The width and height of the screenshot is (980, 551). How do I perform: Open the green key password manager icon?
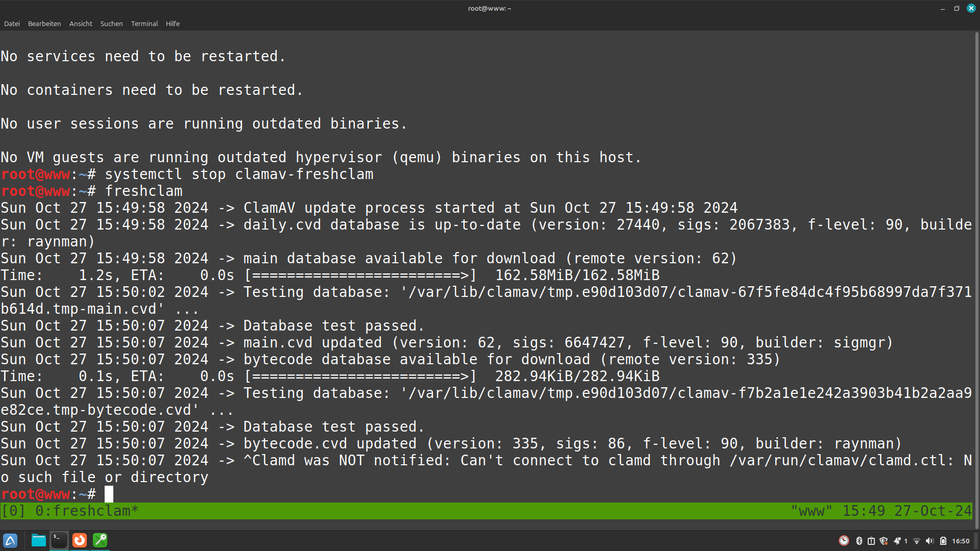tap(100, 541)
